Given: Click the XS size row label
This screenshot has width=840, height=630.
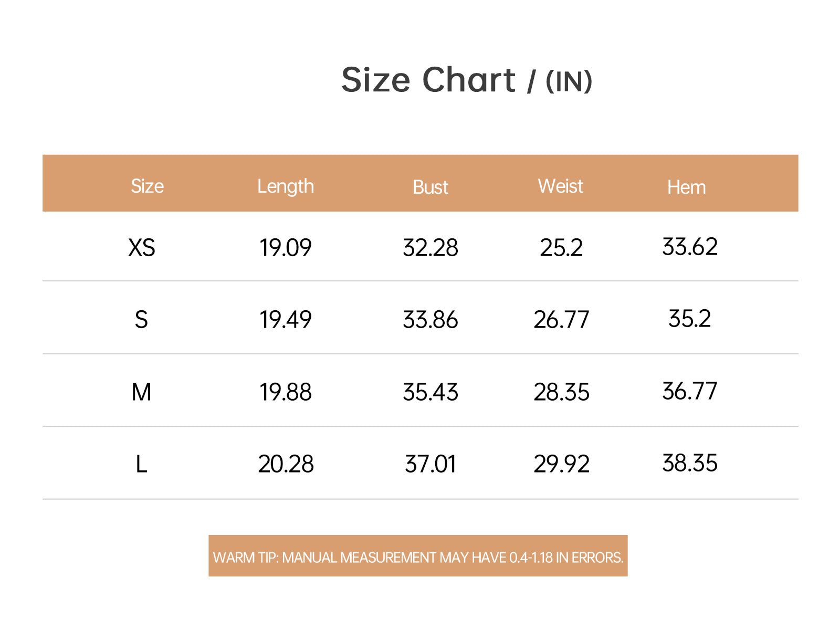Looking at the screenshot, I should 142,248.
